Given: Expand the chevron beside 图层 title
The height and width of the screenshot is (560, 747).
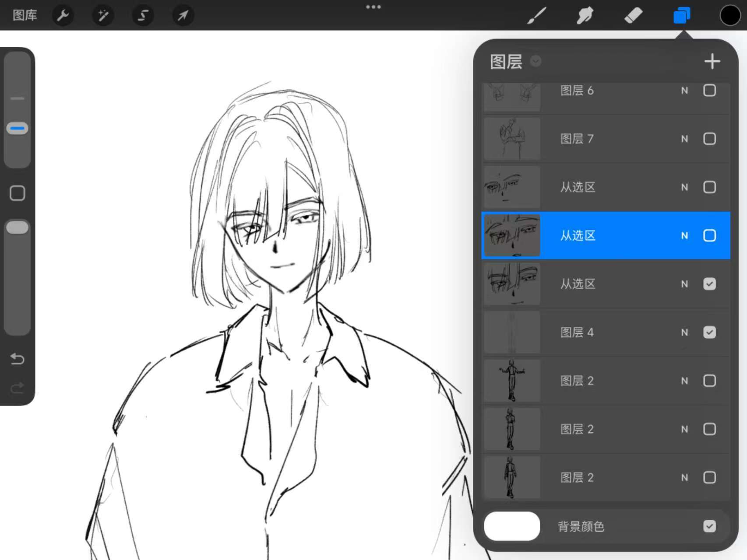Looking at the screenshot, I should point(536,61).
